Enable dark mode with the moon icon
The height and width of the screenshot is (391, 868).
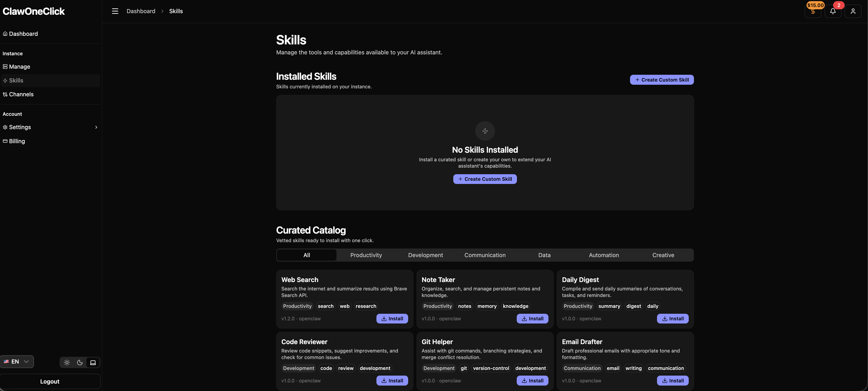click(x=80, y=362)
